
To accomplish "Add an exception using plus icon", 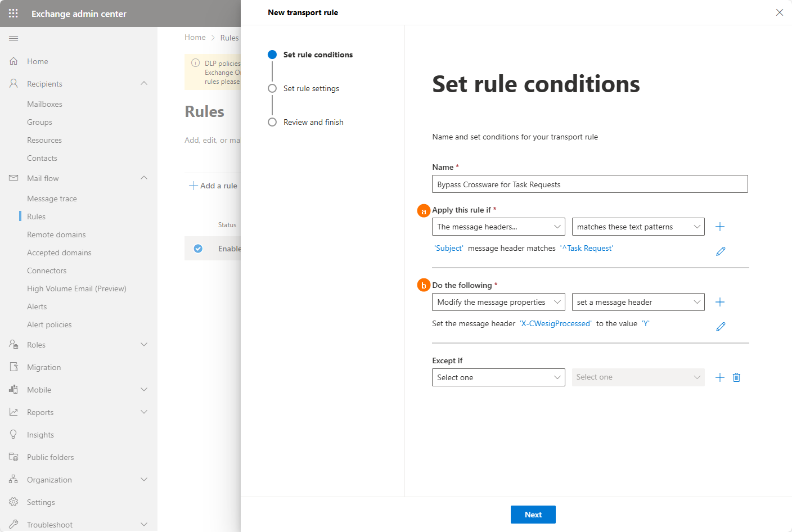I will click(x=719, y=377).
